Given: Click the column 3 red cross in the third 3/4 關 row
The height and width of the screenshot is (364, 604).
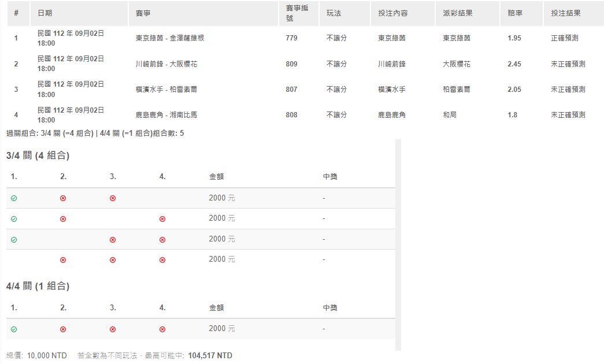Looking at the screenshot, I should (113, 240).
